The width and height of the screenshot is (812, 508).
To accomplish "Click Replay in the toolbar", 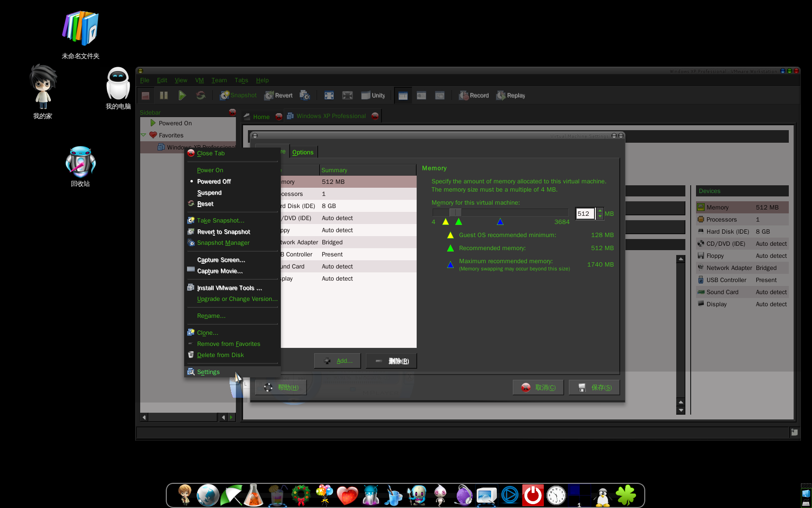I will (x=511, y=95).
